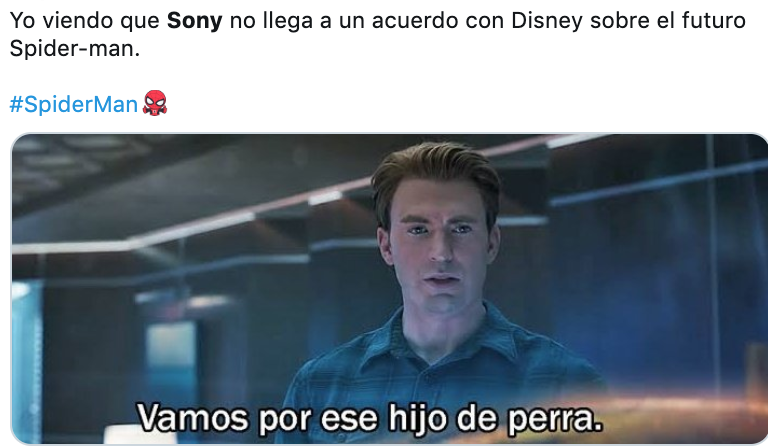Click the Spider-Man mask emoji
Screen dimensions: 768x448
(x=155, y=103)
